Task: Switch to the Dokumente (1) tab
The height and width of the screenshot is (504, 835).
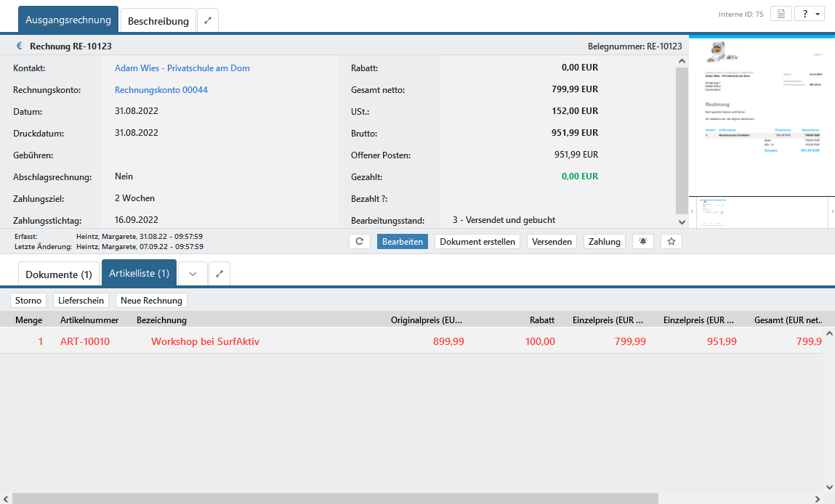Action: (x=59, y=275)
